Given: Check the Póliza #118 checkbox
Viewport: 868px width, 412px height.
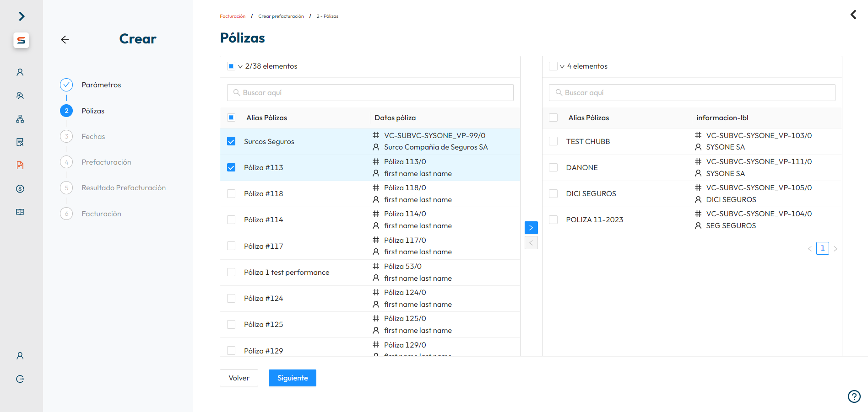Looking at the screenshot, I should (x=231, y=194).
